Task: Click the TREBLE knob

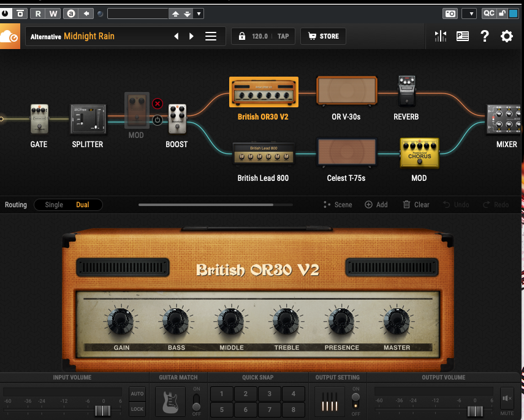Action: pos(286,321)
